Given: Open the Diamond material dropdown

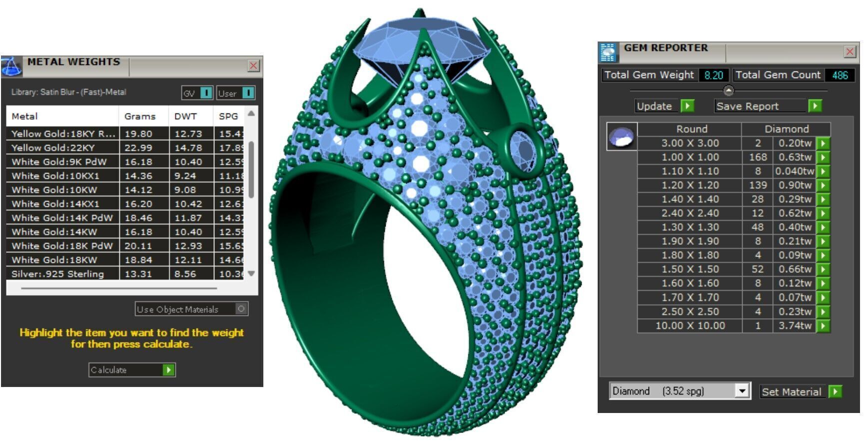Looking at the screenshot, I should click(742, 391).
